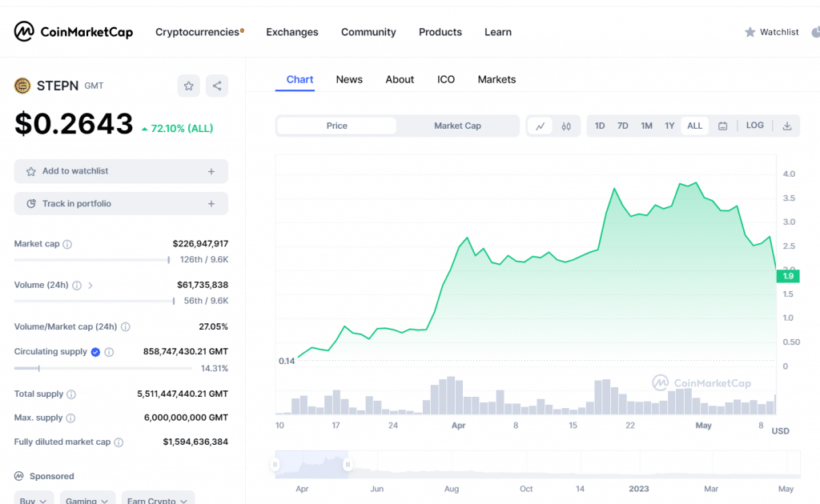820x504 pixels.
Task: Open the share icon next to STEPN
Action: [217, 86]
